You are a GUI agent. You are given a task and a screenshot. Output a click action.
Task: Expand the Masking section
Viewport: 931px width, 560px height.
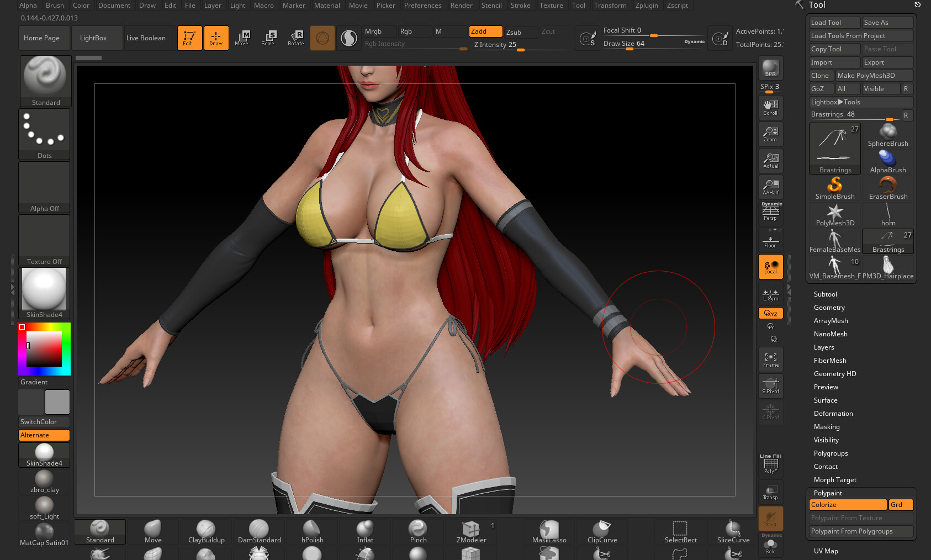pyautogui.click(x=826, y=427)
